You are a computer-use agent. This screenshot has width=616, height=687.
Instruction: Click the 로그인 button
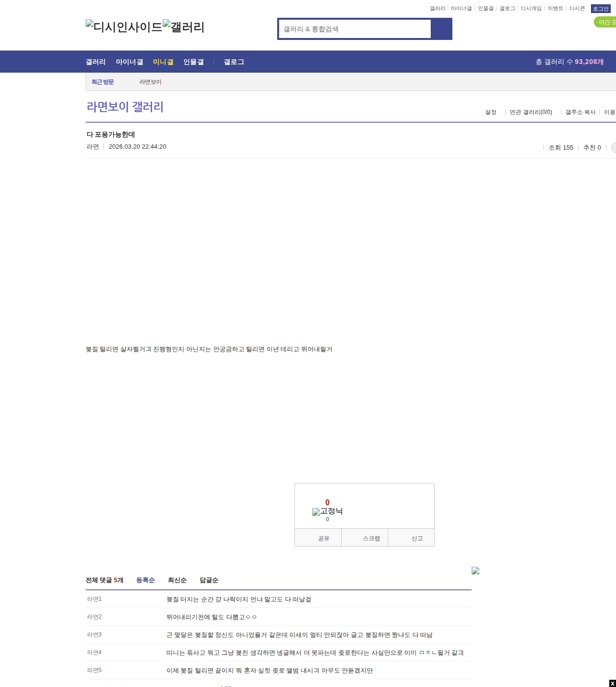[601, 9]
